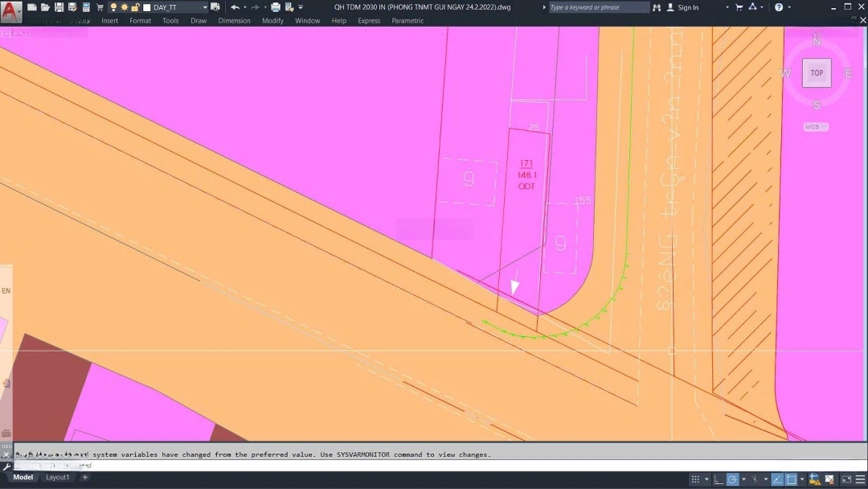Click the layer lock padlock icon
The height and width of the screenshot is (489, 868).
pos(136,7)
